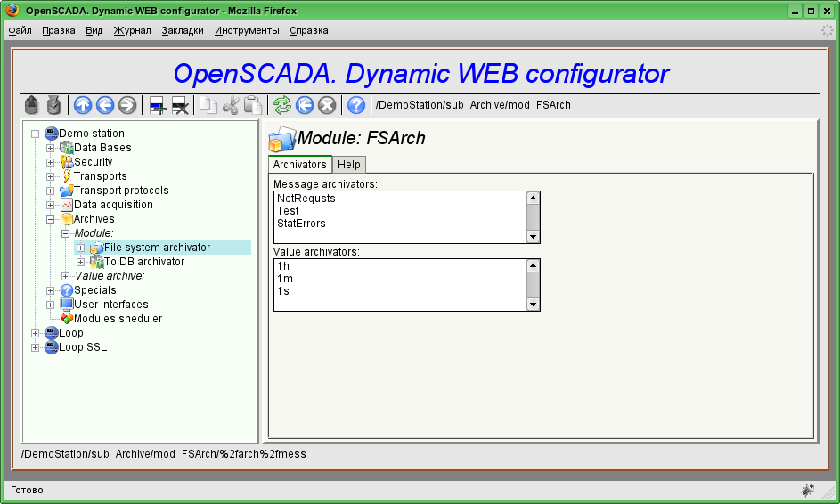The height and width of the screenshot is (504, 840).
Task: Expand the File system archivator node
Action: click(80, 248)
